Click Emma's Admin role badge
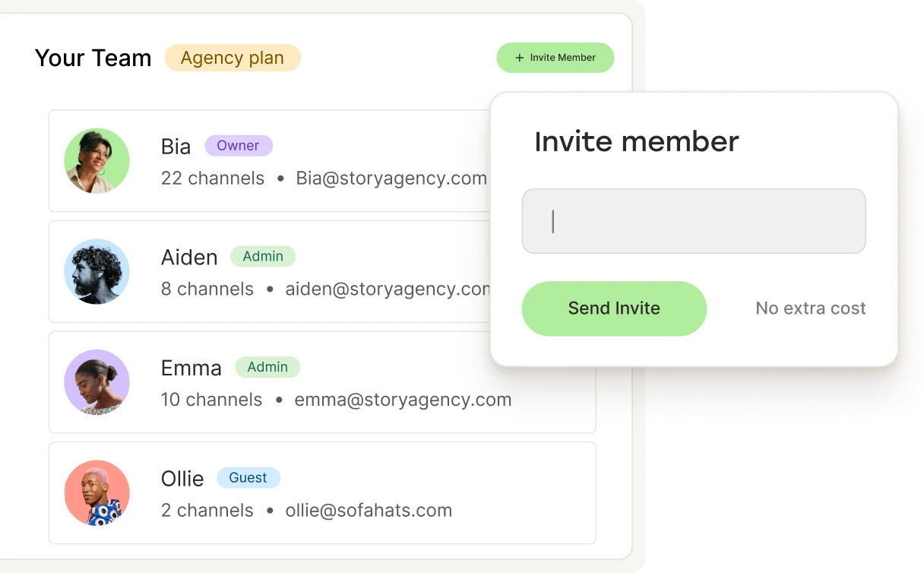 tap(267, 367)
